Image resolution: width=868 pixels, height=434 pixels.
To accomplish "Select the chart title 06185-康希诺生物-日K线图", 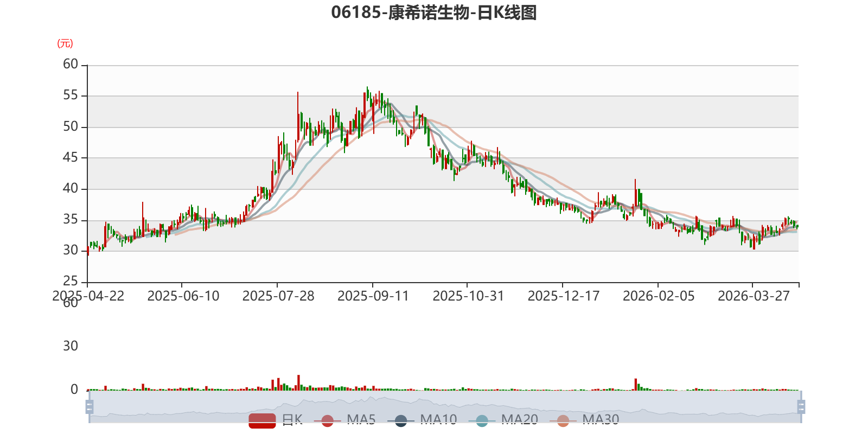I will 434,12.
